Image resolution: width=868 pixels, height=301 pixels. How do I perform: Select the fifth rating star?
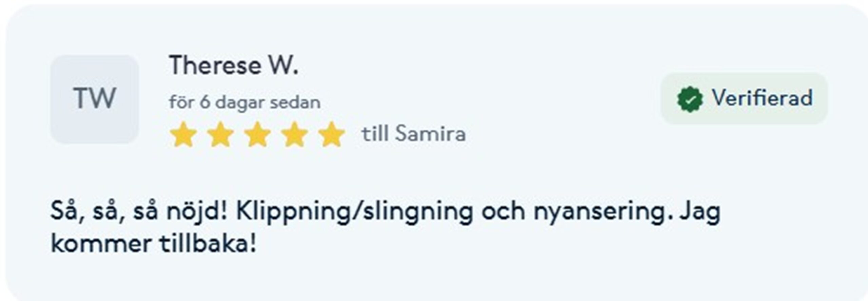coord(331,134)
